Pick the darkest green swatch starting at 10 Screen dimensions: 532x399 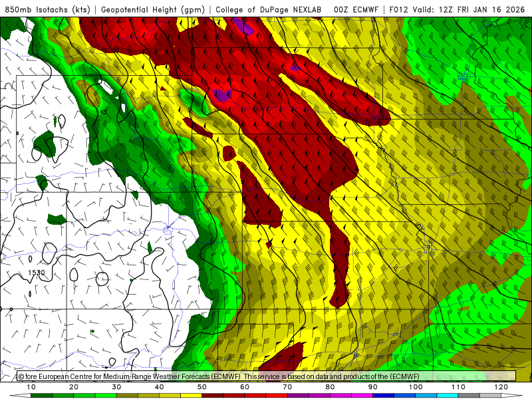(x=41, y=396)
